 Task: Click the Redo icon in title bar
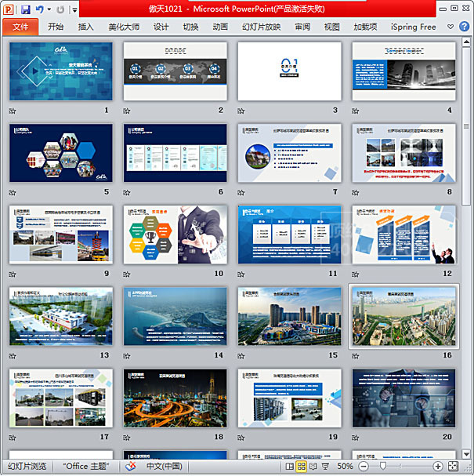(61, 9)
